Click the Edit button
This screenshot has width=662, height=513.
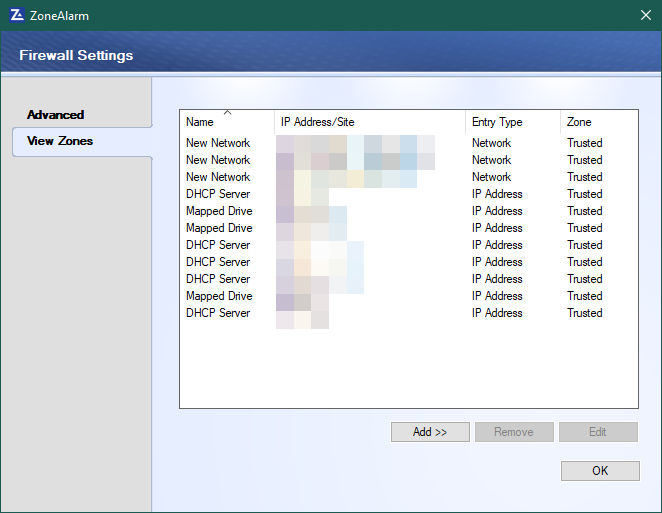598,432
